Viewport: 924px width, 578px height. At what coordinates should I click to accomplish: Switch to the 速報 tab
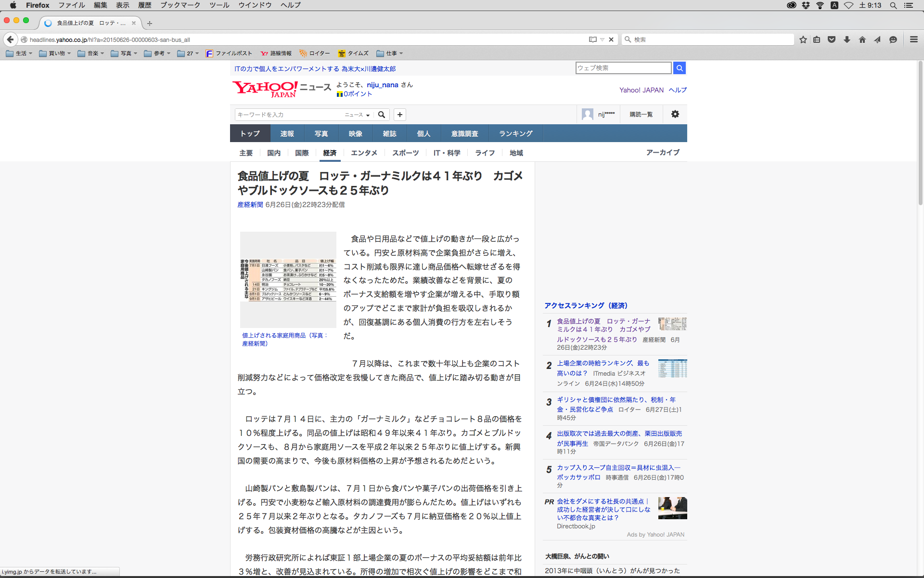pos(287,133)
